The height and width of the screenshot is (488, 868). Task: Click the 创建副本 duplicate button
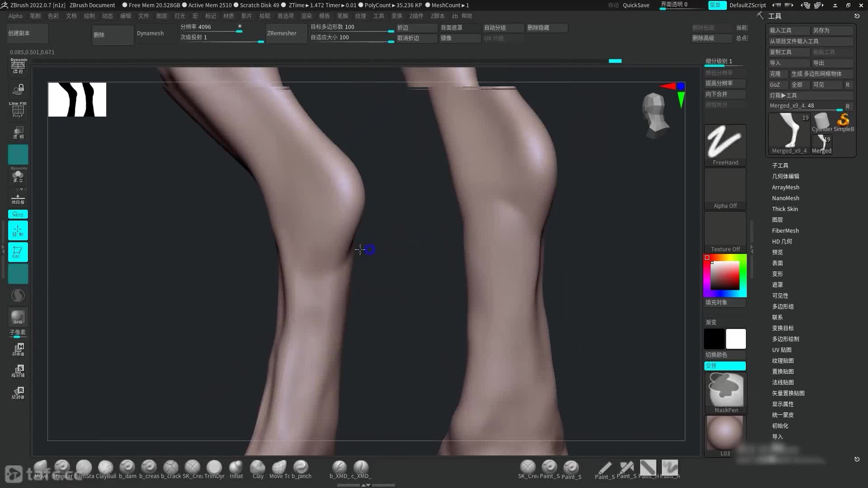(28, 33)
